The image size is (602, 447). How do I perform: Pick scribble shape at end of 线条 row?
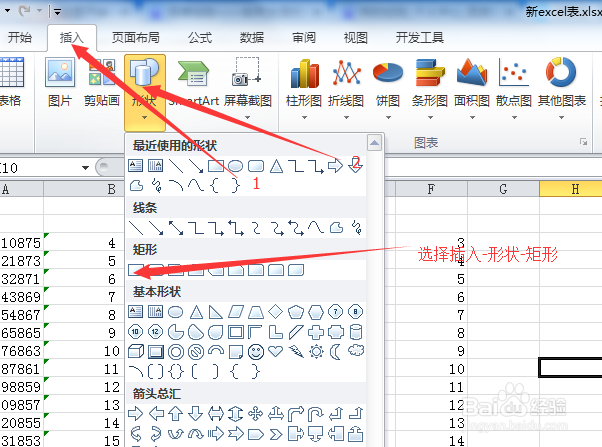click(x=357, y=228)
